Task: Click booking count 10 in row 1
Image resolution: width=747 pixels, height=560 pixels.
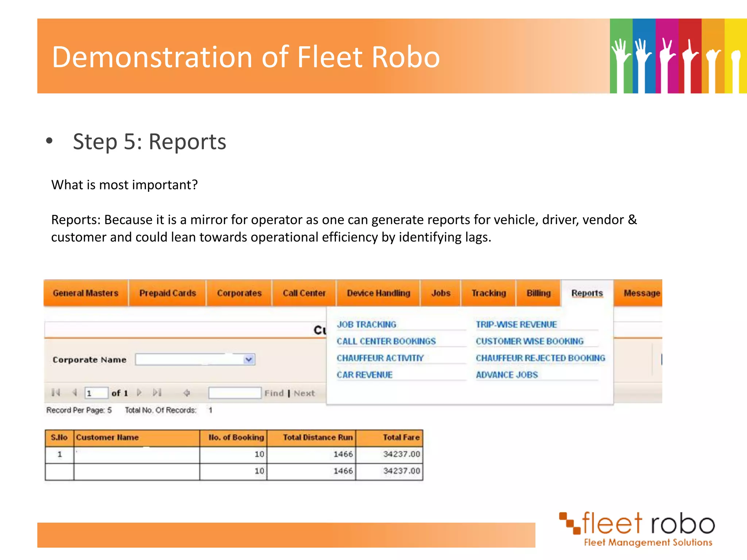Action: [259, 454]
